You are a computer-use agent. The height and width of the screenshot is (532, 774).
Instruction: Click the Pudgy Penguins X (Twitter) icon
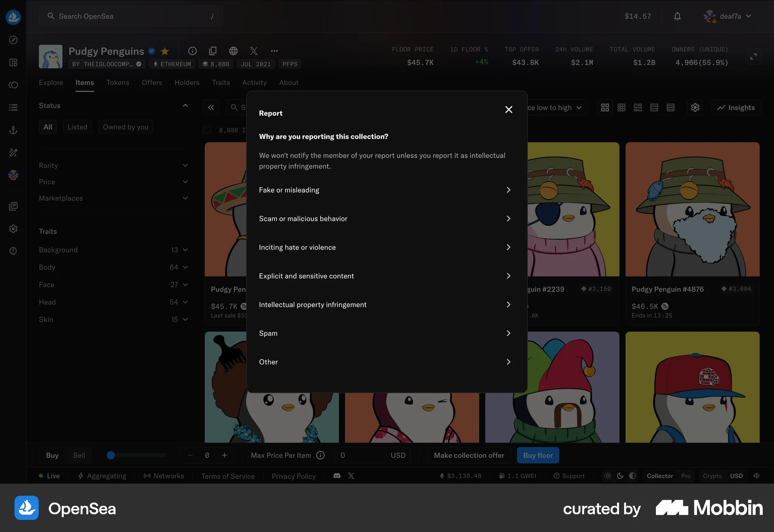(x=254, y=51)
